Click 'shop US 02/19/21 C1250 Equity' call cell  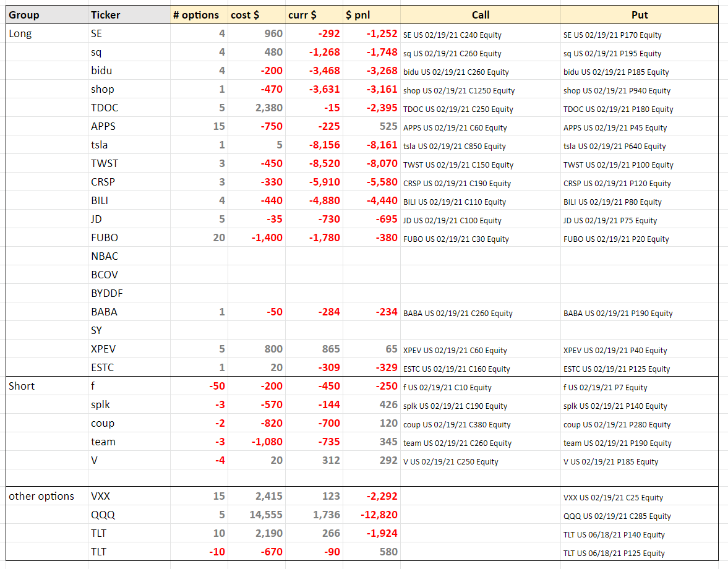pyautogui.click(x=481, y=89)
